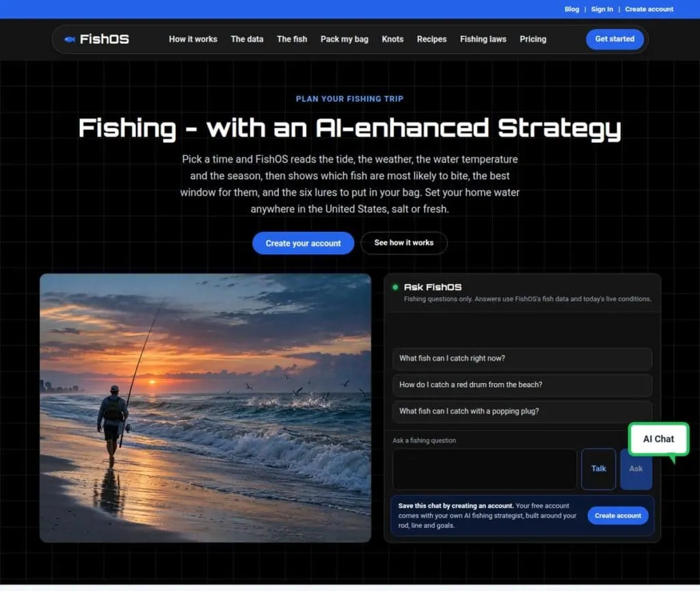Open the Recipes page
The width and height of the screenshot is (700, 591).
click(x=432, y=39)
